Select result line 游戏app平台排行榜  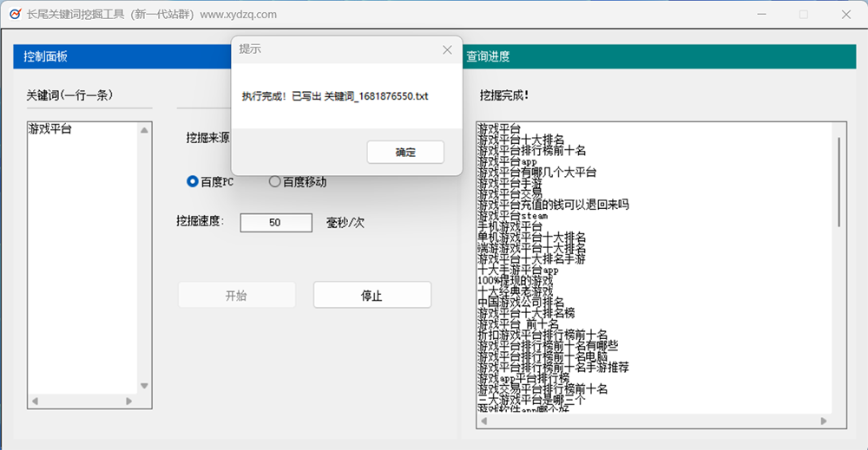pos(523,378)
